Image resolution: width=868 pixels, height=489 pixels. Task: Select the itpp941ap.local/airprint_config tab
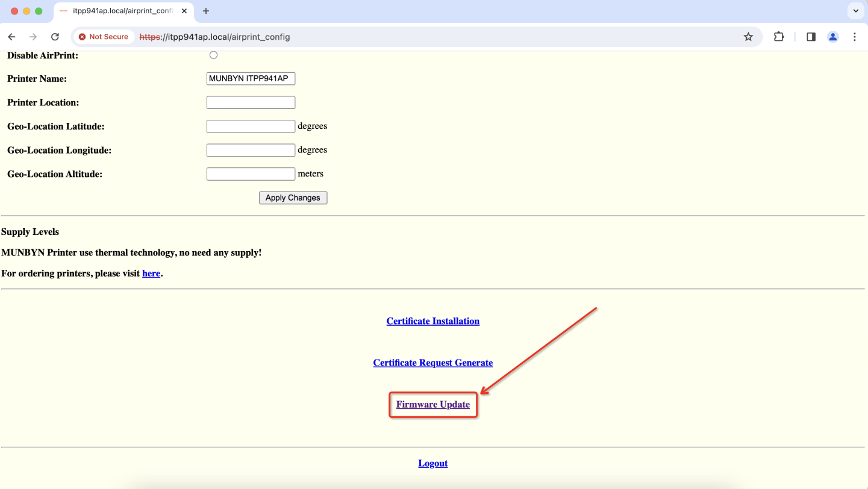(123, 11)
